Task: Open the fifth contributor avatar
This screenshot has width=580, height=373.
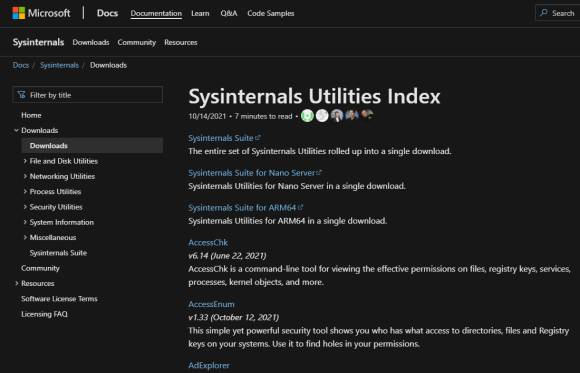Action: (367, 115)
